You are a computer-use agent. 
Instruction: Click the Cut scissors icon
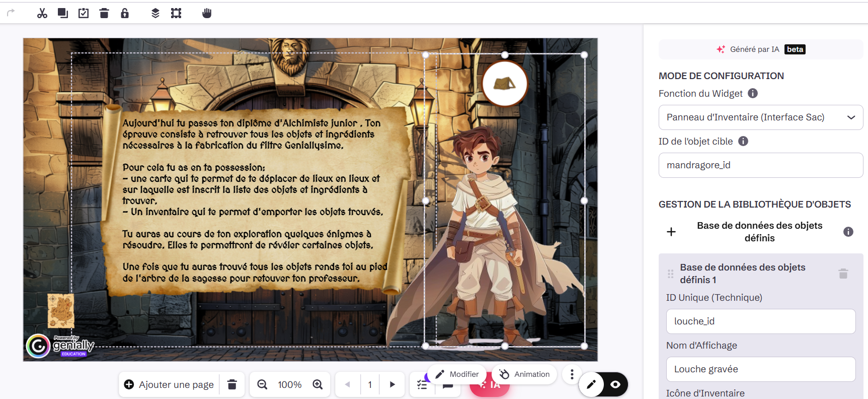42,13
